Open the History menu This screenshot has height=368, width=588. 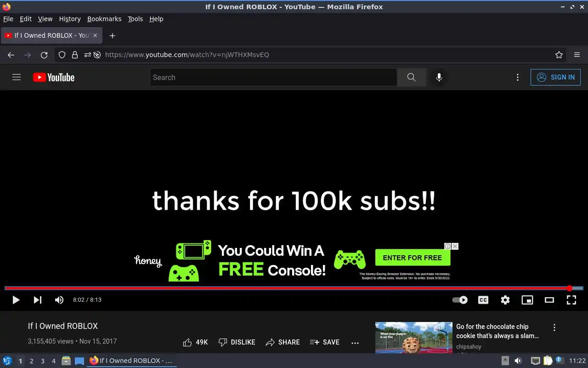[x=70, y=19]
